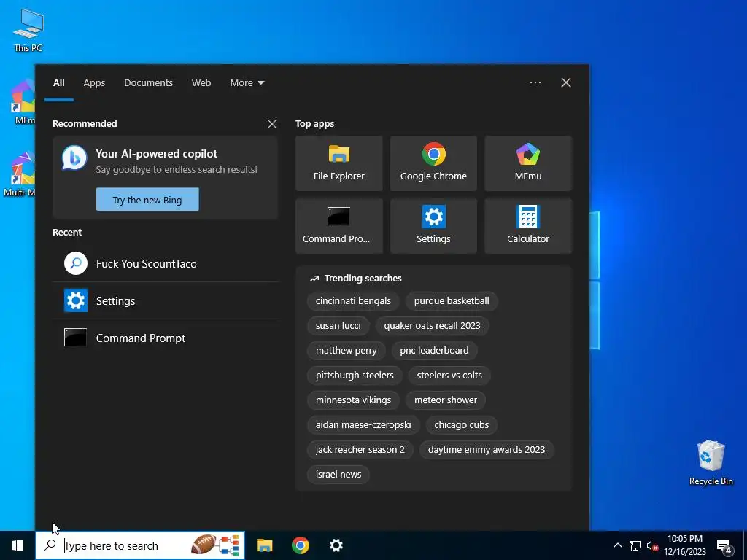Image resolution: width=747 pixels, height=560 pixels.
Task: Search trending israel news
Action: [x=338, y=474]
